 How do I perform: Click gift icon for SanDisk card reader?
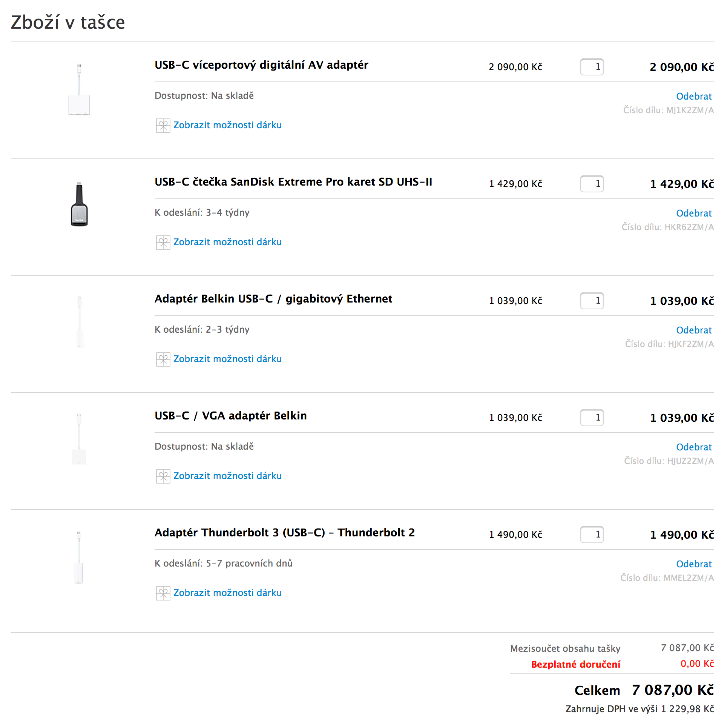163,243
